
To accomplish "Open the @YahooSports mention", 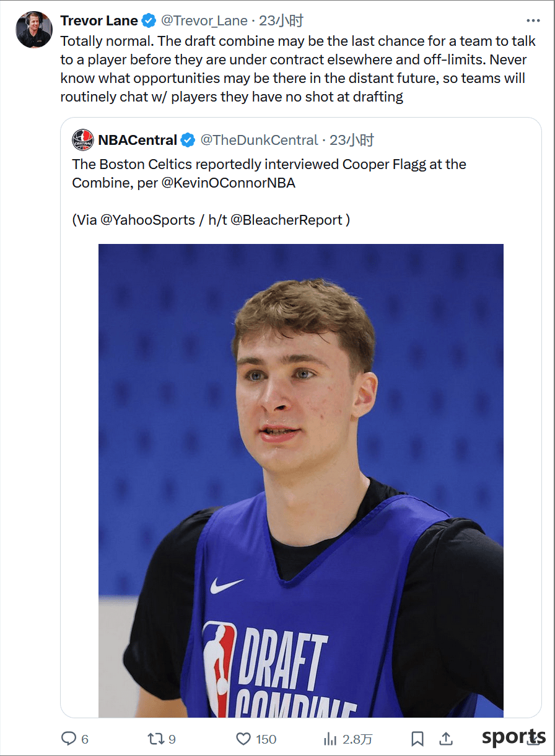I will point(147,220).
